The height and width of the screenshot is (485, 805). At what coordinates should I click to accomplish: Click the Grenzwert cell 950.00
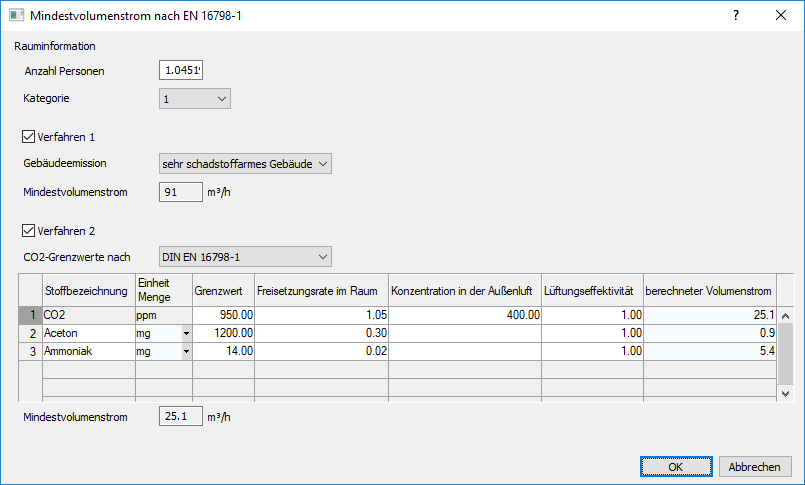pyautogui.click(x=223, y=316)
